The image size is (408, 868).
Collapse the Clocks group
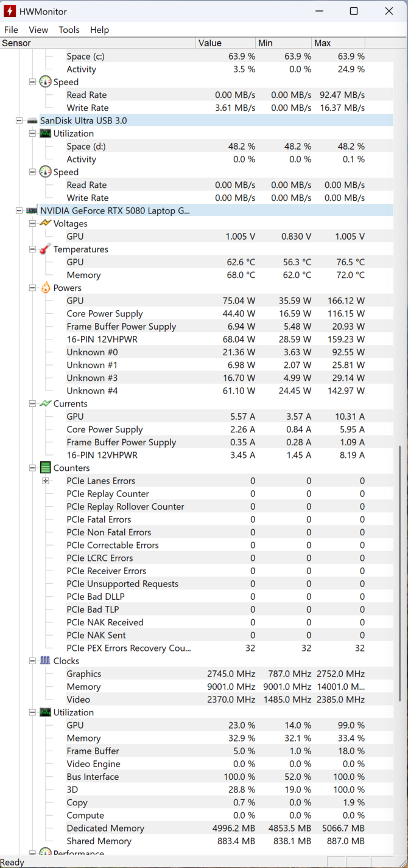click(x=32, y=661)
